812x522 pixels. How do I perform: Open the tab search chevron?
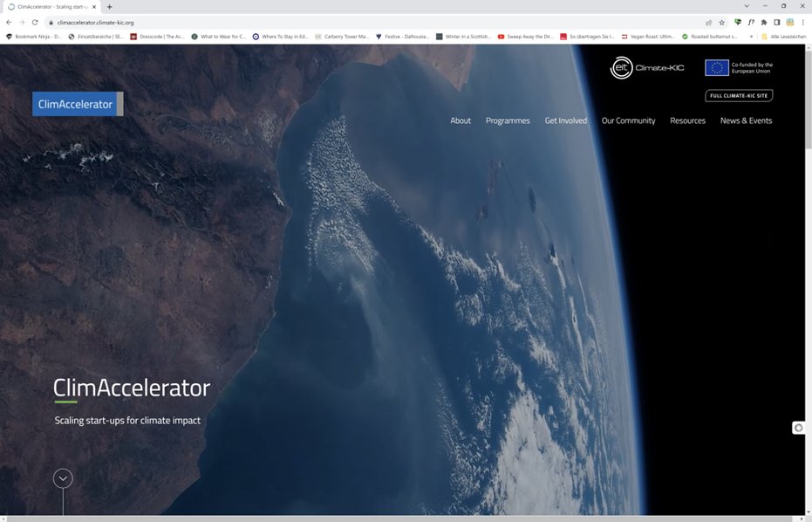[747, 6]
